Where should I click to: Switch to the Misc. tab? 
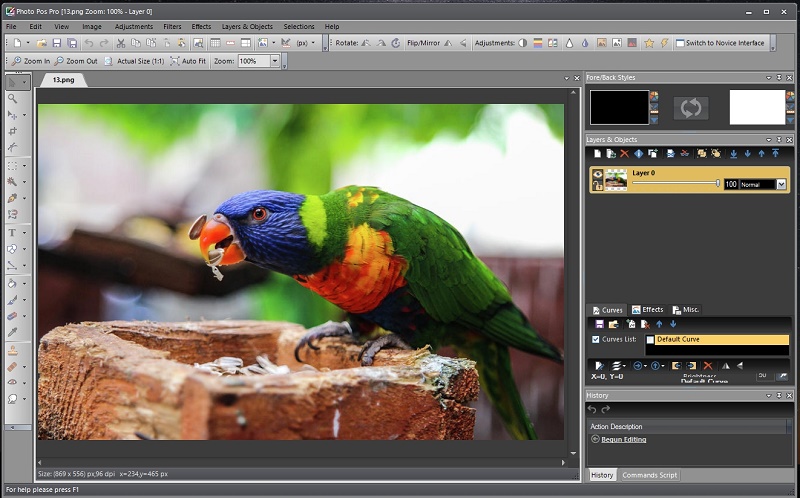click(686, 310)
